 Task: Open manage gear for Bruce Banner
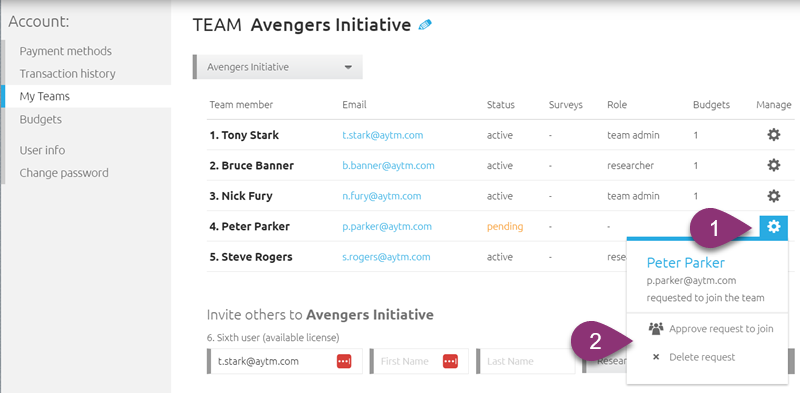[773, 165]
